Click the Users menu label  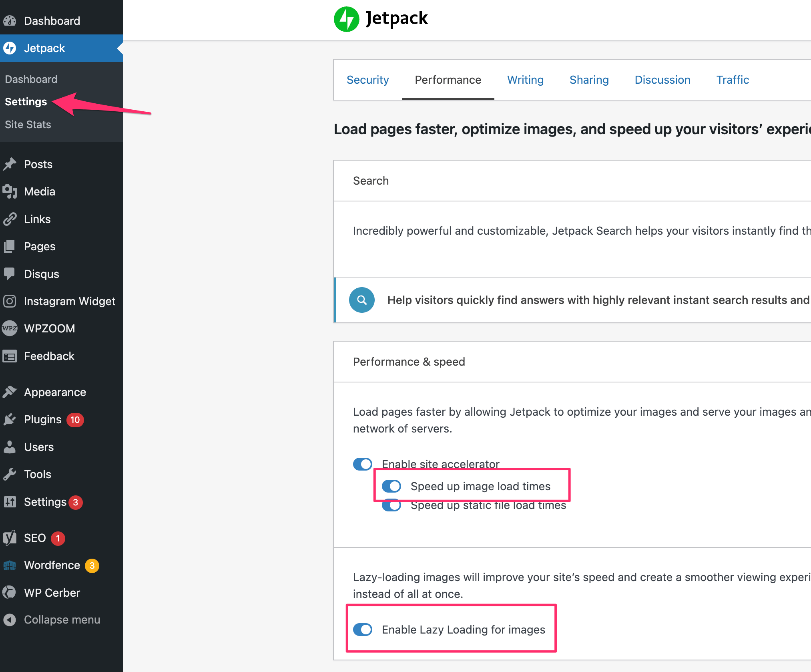[39, 447]
